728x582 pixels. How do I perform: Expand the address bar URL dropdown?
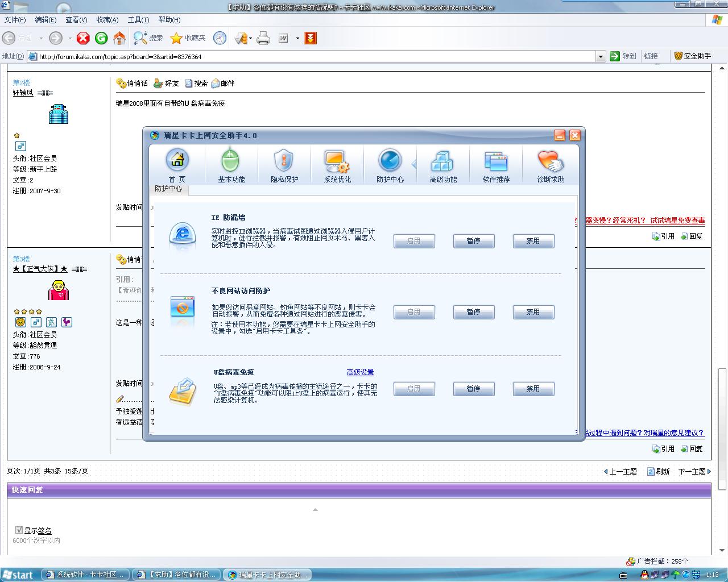(x=601, y=56)
